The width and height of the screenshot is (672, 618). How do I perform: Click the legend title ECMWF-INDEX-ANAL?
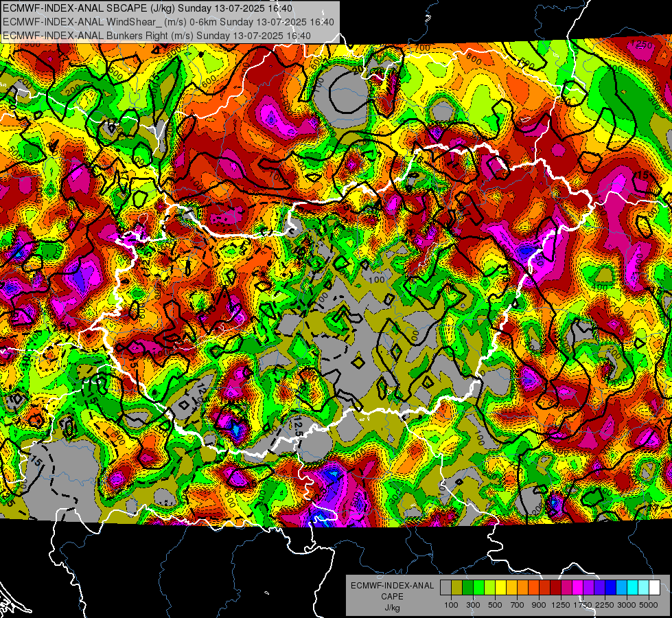coord(392,586)
